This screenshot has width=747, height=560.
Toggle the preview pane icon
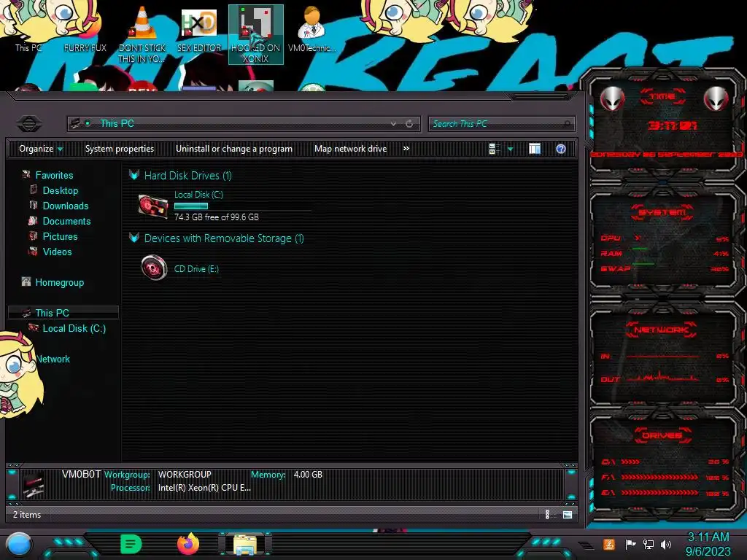click(x=535, y=149)
